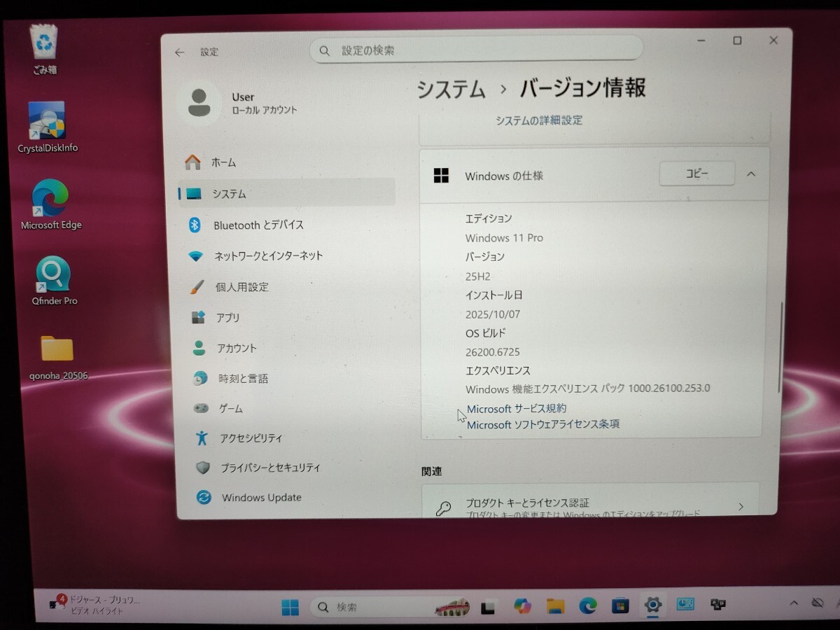Click the install date 2025/10/07
The image size is (840, 630).
tap(493, 315)
